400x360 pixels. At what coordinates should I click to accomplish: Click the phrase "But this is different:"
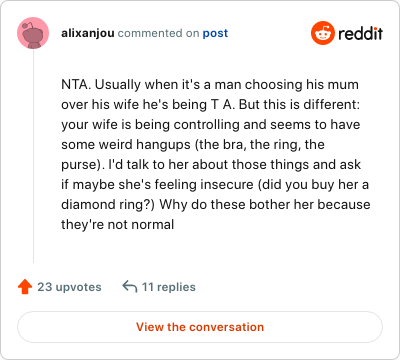tap(299, 105)
